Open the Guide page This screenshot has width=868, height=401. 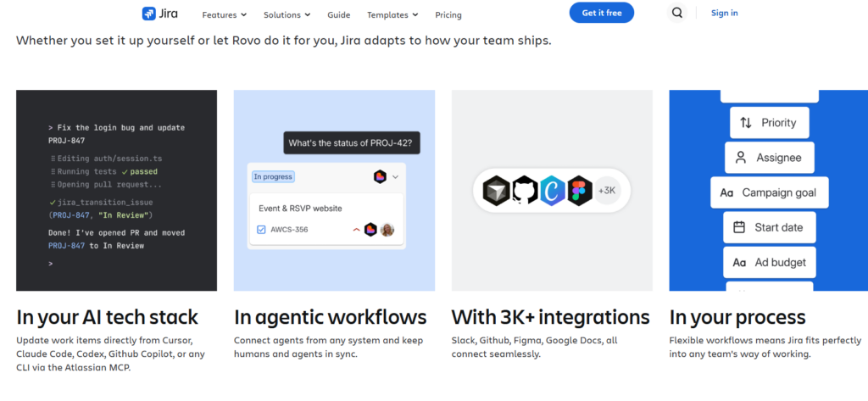pos(339,15)
